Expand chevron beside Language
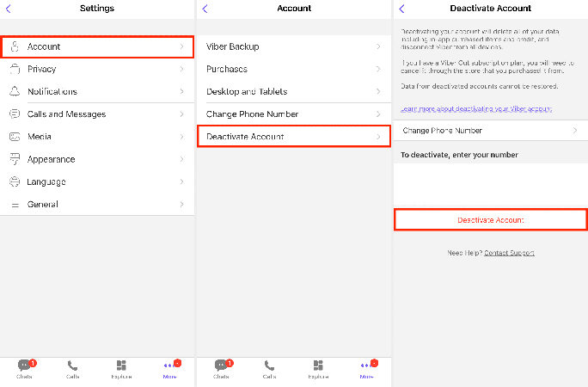Viewport: 588px width, 387px height. click(x=182, y=181)
